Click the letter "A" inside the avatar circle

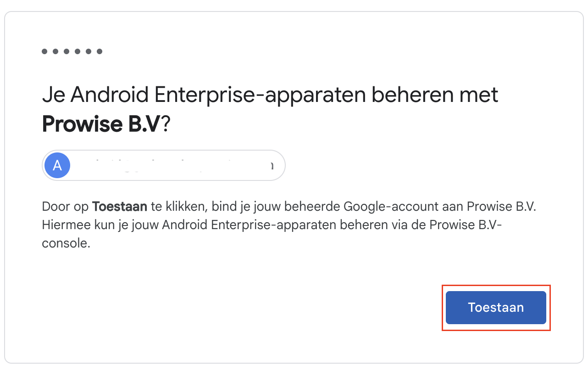pyautogui.click(x=57, y=165)
